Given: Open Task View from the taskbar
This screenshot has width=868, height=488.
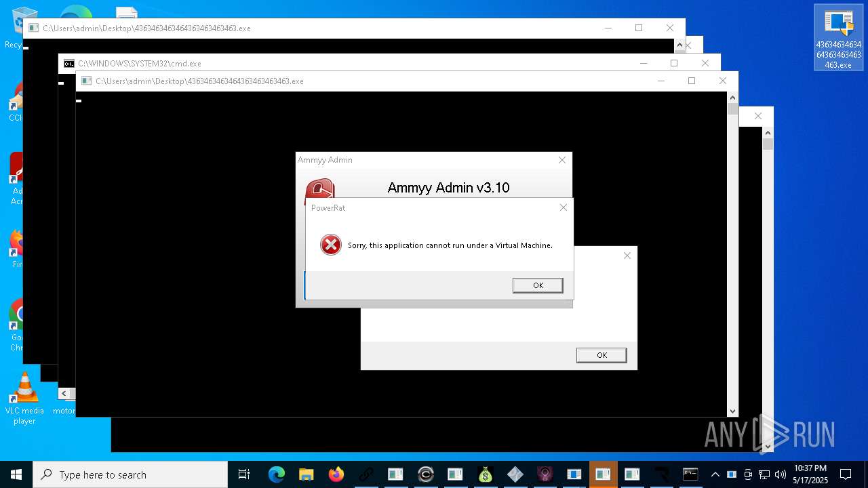Looking at the screenshot, I should point(244,474).
